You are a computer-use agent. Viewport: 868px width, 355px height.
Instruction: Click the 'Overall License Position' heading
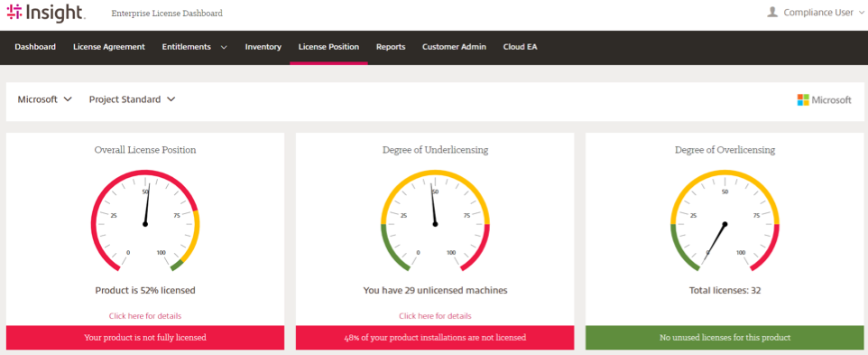point(145,150)
